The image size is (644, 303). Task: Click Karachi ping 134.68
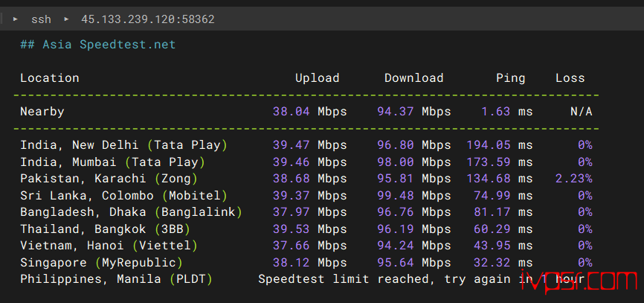[x=489, y=179]
